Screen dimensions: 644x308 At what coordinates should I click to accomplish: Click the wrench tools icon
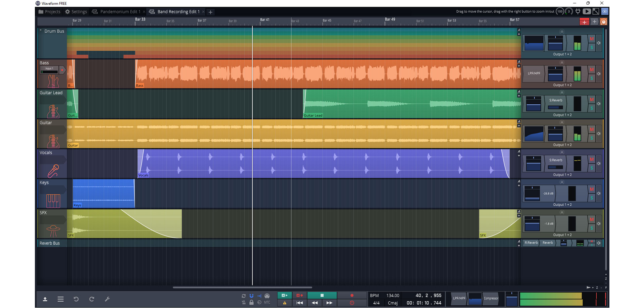click(107, 299)
